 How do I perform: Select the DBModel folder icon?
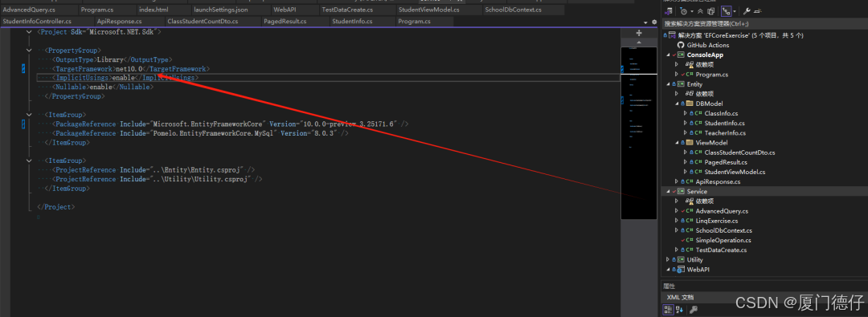[x=690, y=104]
